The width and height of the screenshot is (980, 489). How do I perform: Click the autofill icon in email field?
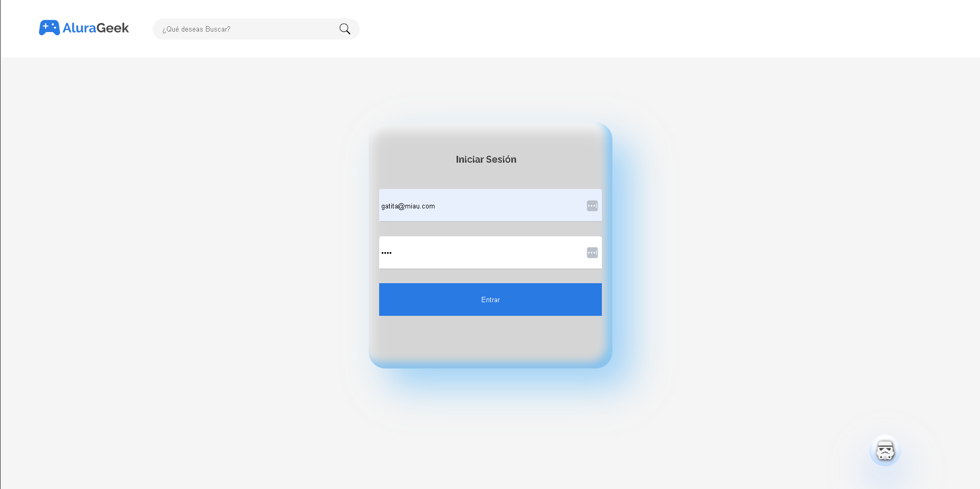(592, 206)
